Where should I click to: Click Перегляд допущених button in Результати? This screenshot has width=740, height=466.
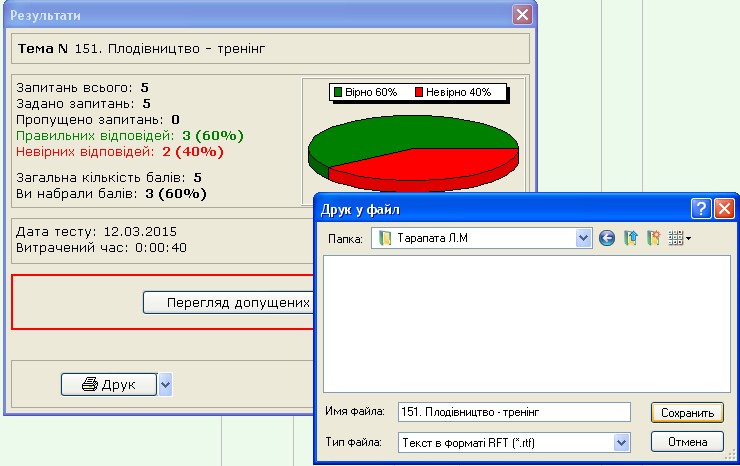228,302
